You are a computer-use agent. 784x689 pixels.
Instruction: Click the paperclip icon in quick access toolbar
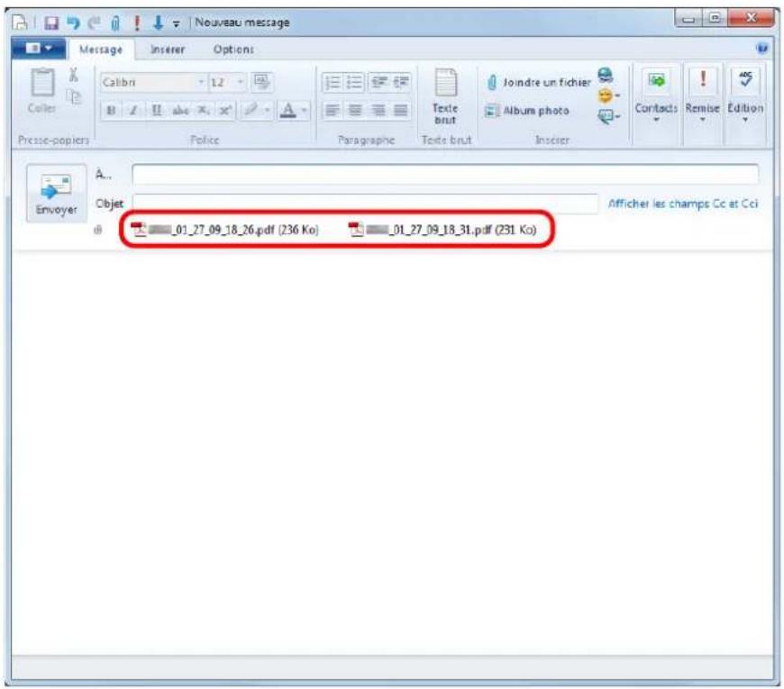tap(115, 23)
